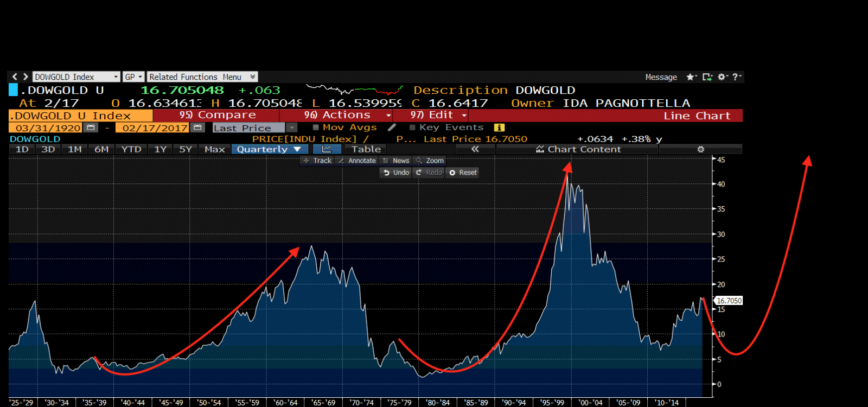Open the start date calendar picker

tap(91, 128)
